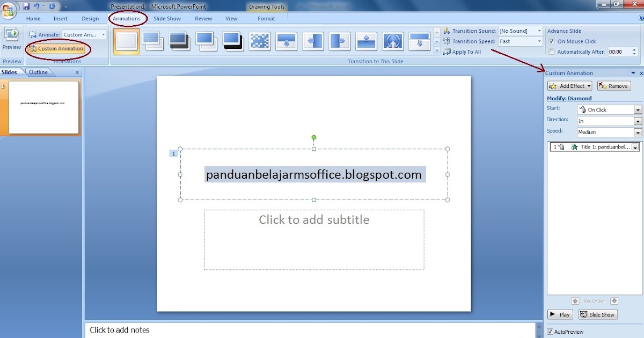Save the presentation from Quick Access toolbar
This screenshot has height=338, width=644.
pyautogui.click(x=26, y=6)
